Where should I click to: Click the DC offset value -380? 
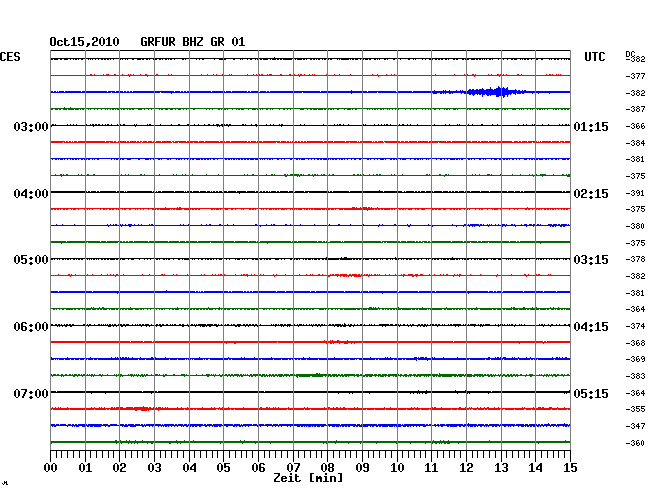click(635, 226)
